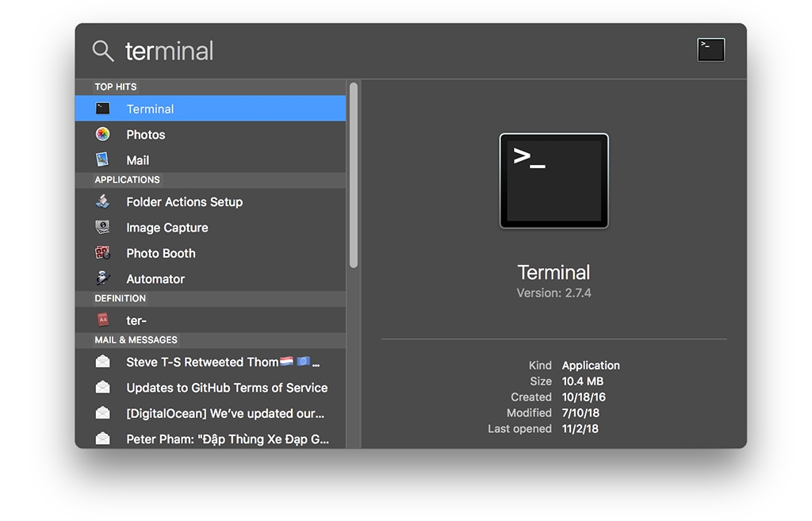Select the Photos result
The height and width of the screenshot is (521, 812).
(210, 134)
